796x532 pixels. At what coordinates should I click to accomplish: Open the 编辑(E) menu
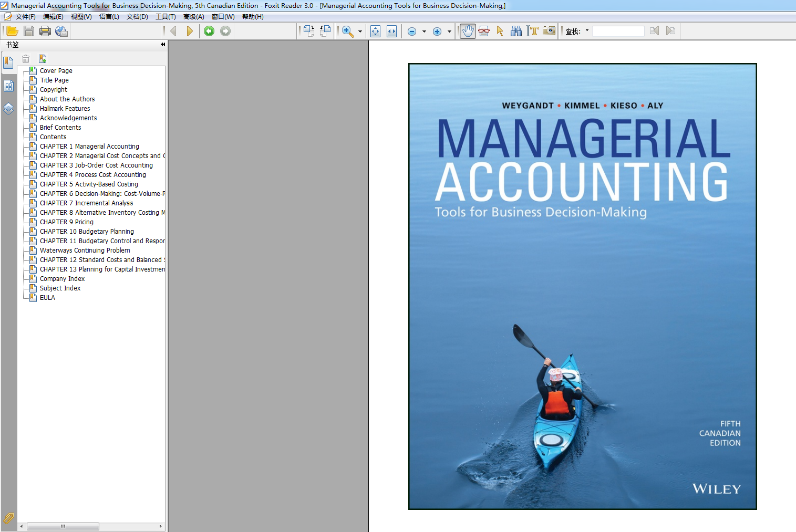click(x=53, y=17)
